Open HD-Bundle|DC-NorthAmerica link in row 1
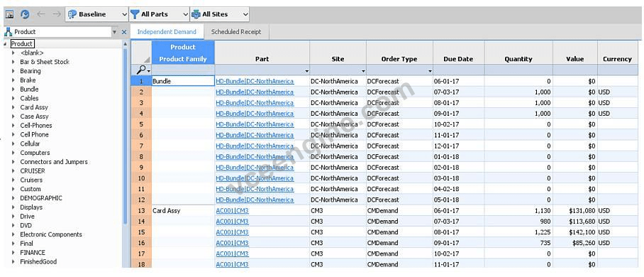Viewport: 644px width, 277px height. (x=255, y=81)
